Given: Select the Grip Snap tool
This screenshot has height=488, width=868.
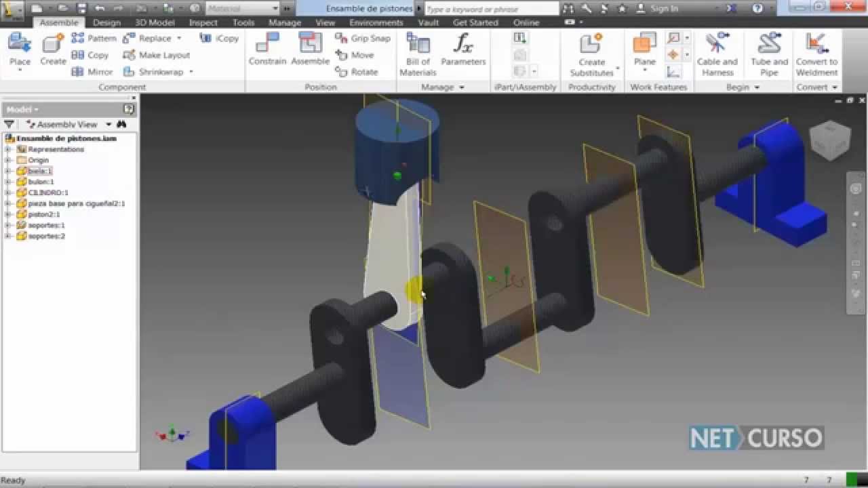Looking at the screenshot, I should pos(363,38).
